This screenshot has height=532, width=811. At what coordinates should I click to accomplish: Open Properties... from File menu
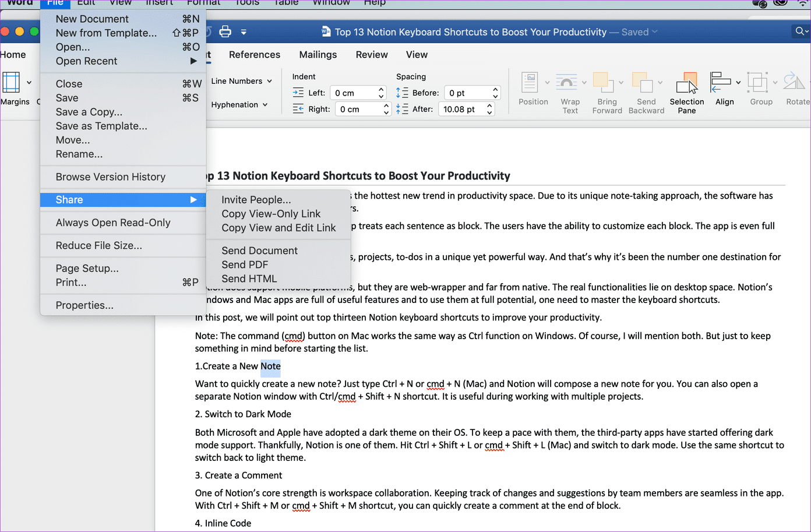(x=123, y=305)
